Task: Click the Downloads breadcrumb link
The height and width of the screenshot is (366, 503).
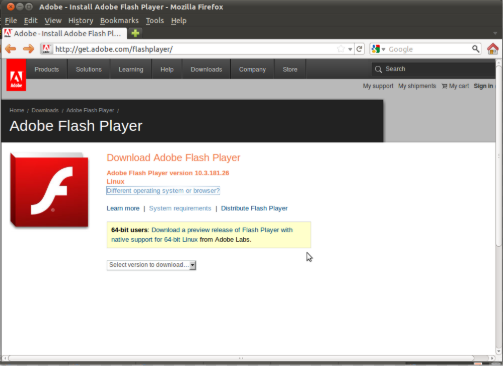Action: click(x=45, y=110)
